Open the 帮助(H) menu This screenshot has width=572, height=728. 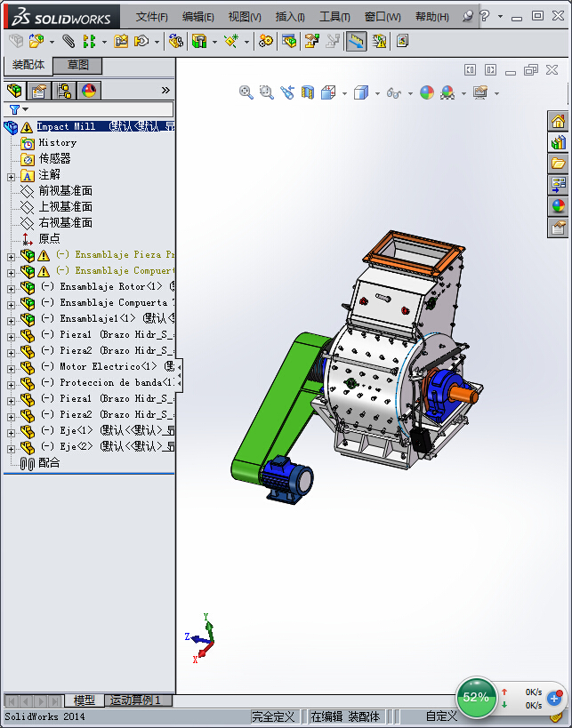(x=432, y=17)
